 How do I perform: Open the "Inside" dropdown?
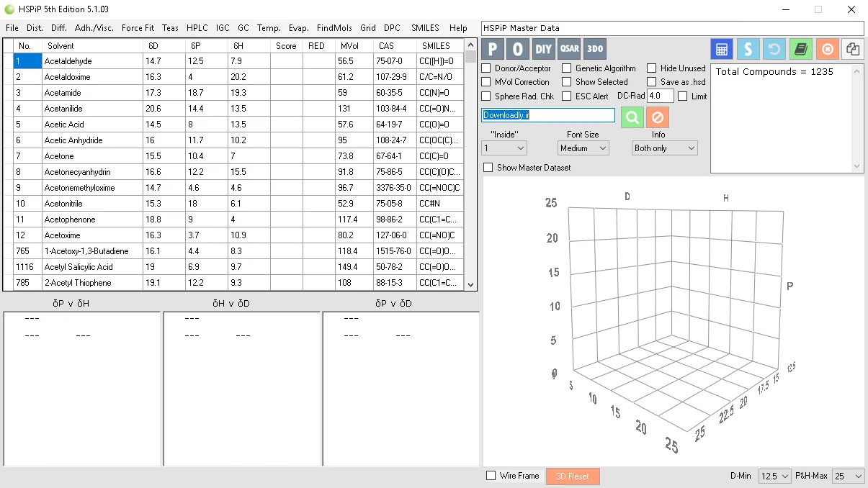504,148
